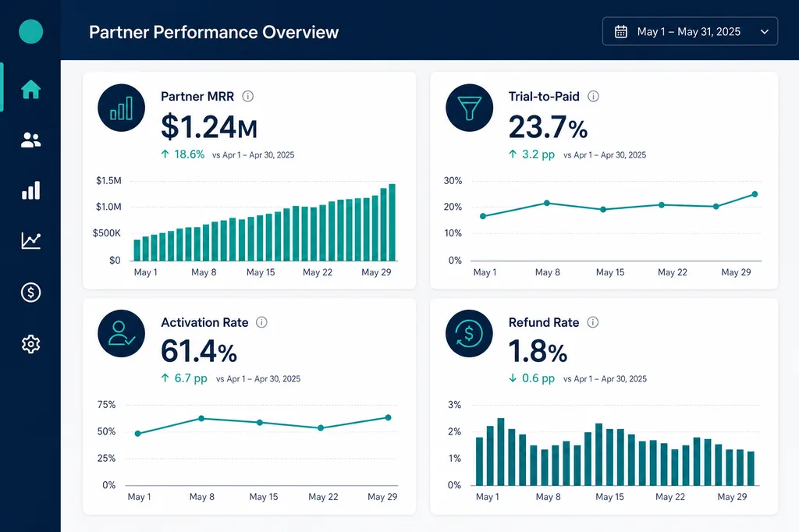Click the up arrow beside 18.6%
This screenshot has width=799, height=532.
point(165,154)
